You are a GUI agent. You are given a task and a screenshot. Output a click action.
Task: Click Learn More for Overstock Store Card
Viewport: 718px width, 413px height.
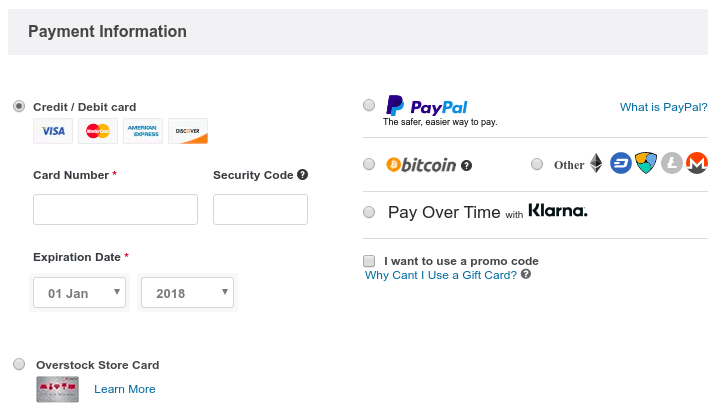click(x=125, y=389)
